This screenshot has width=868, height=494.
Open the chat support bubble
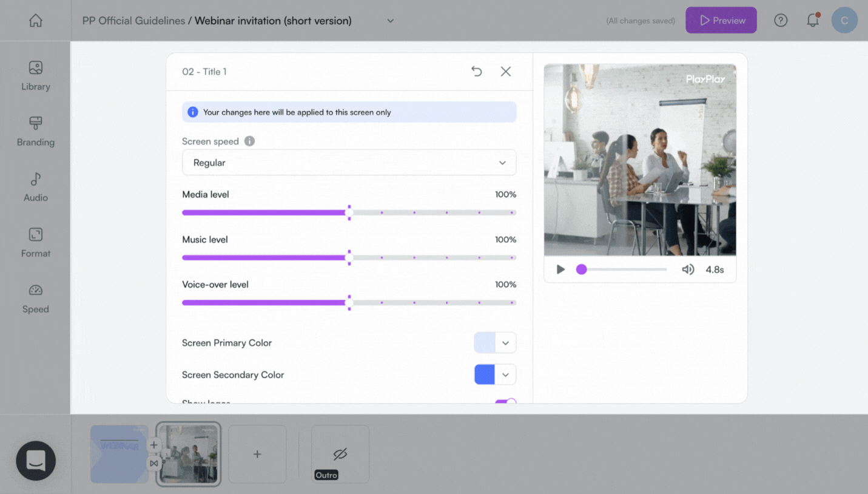(36, 461)
